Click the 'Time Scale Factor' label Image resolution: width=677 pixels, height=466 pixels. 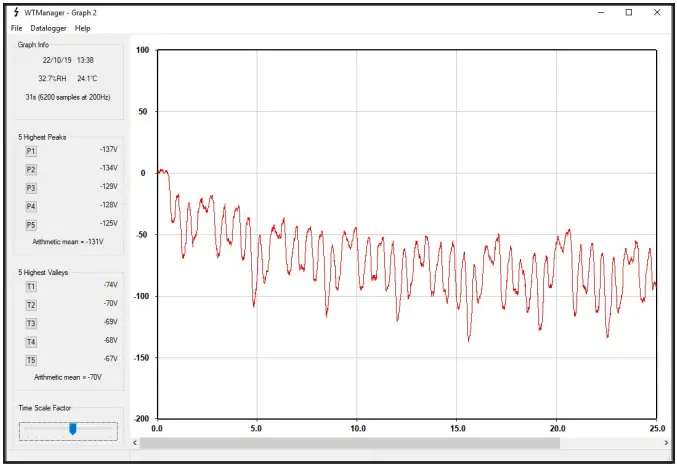[44, 408]
